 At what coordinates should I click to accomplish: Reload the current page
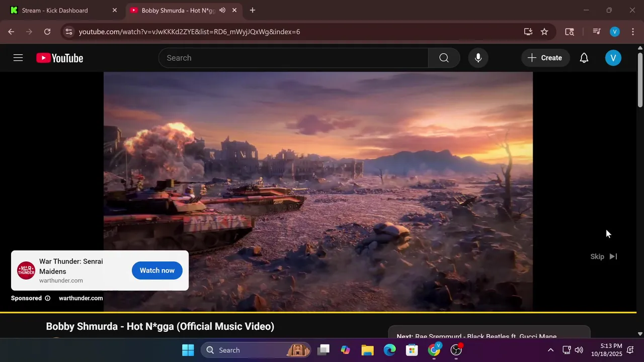47,32
